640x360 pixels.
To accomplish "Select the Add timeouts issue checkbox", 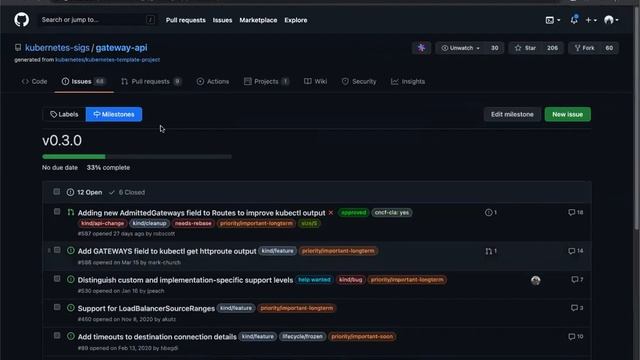I will tap(57, 336).
